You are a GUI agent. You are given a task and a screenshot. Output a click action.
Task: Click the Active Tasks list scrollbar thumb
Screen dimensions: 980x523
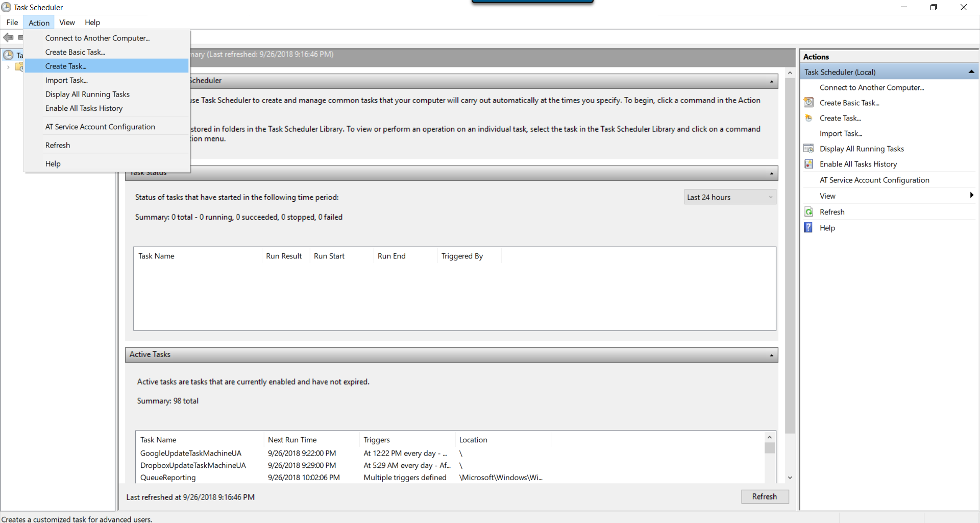pos(770,448)
